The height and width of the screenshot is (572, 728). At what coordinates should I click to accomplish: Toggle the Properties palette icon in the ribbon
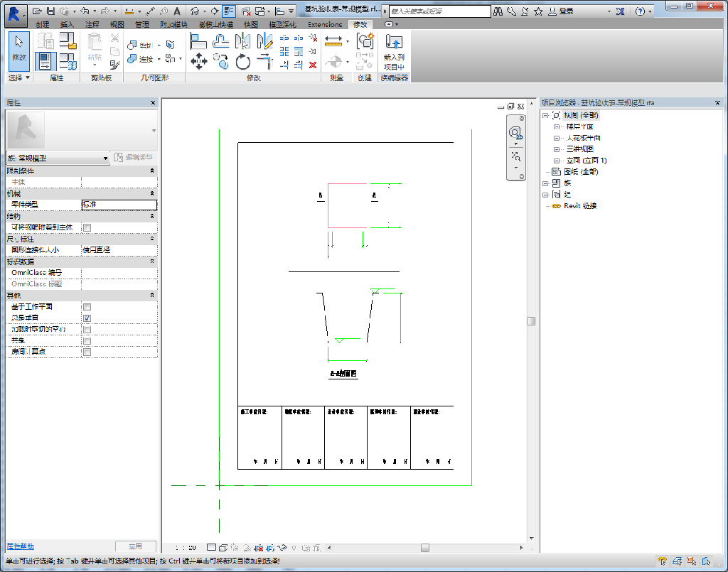point(45,61)
